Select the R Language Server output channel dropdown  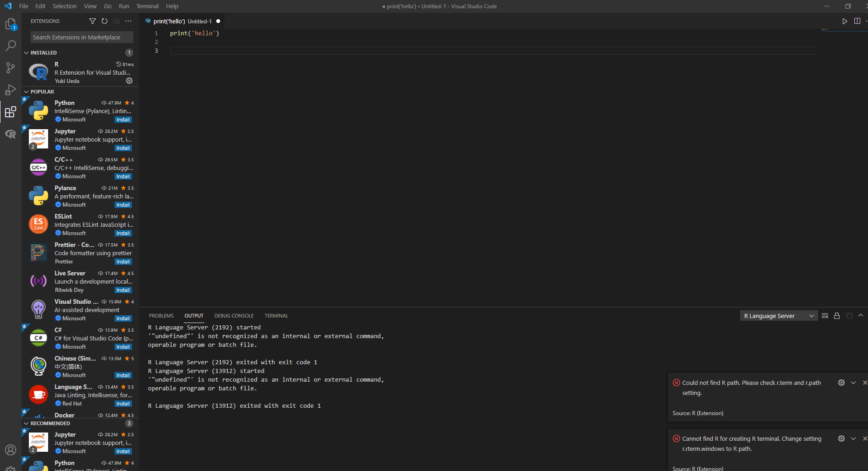779,316
